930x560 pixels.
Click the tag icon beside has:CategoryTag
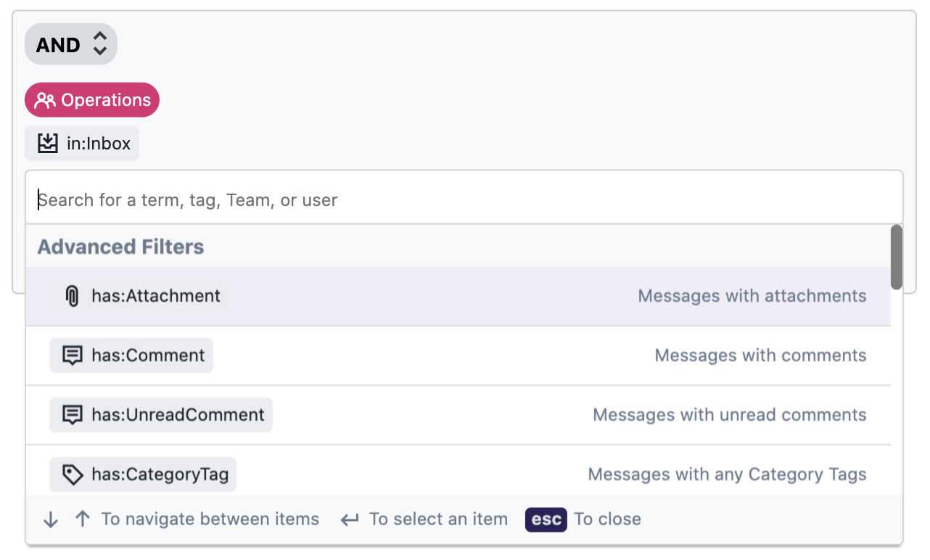tap(72, 475)
